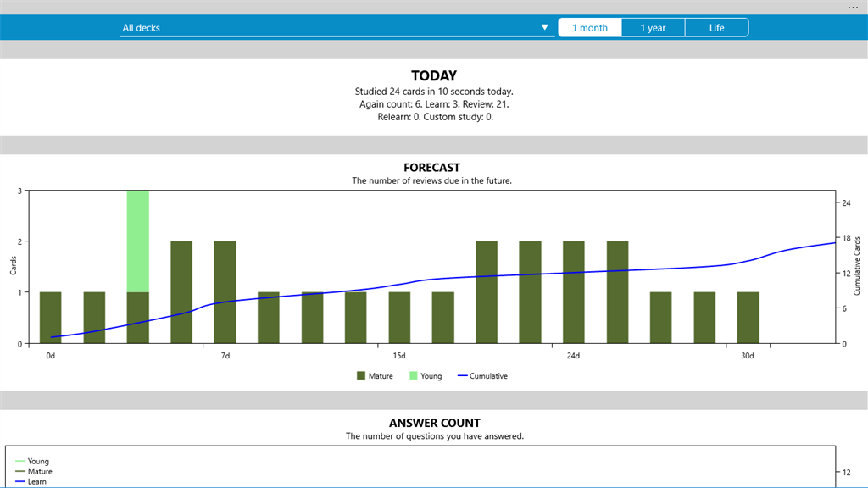868x488 pixels.
Task: Click the Mature legend color square
Action: pos(361,375)
